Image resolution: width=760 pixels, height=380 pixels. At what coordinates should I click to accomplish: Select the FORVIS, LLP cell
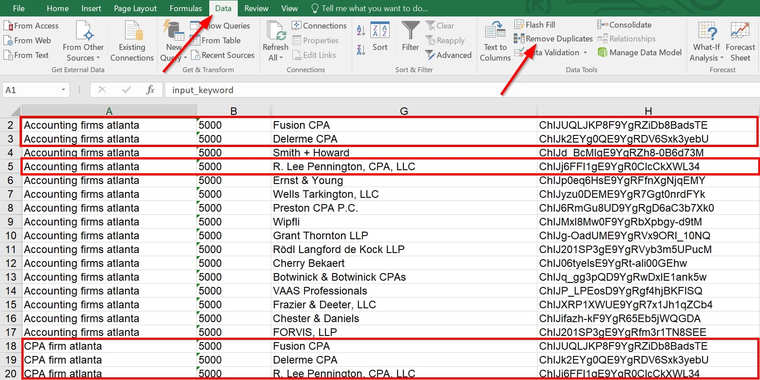pyautogui.click(x=404, y=333)
